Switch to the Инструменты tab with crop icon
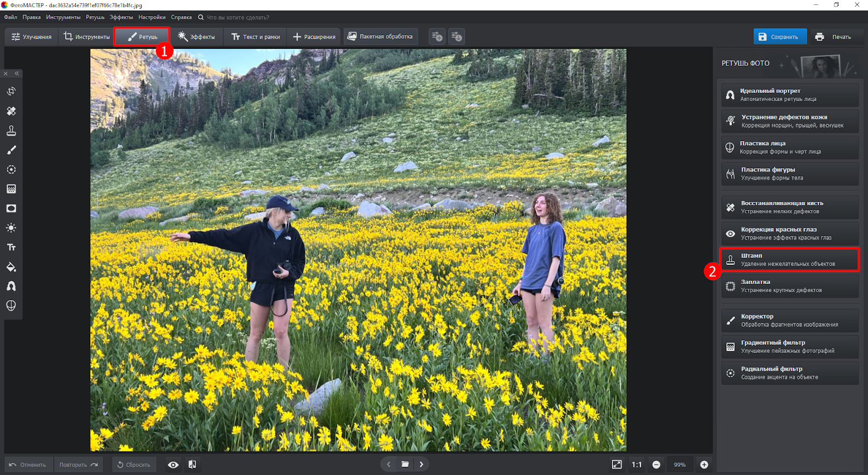The height and width of the screenshot is (475, 868). pyautogui.click(x=86, y=37)
